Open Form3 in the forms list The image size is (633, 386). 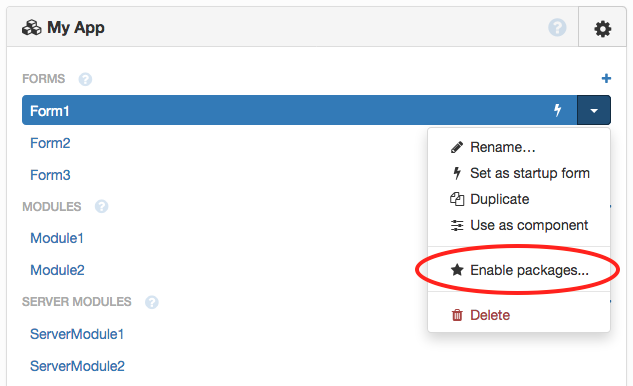click(x=50, y=175)
